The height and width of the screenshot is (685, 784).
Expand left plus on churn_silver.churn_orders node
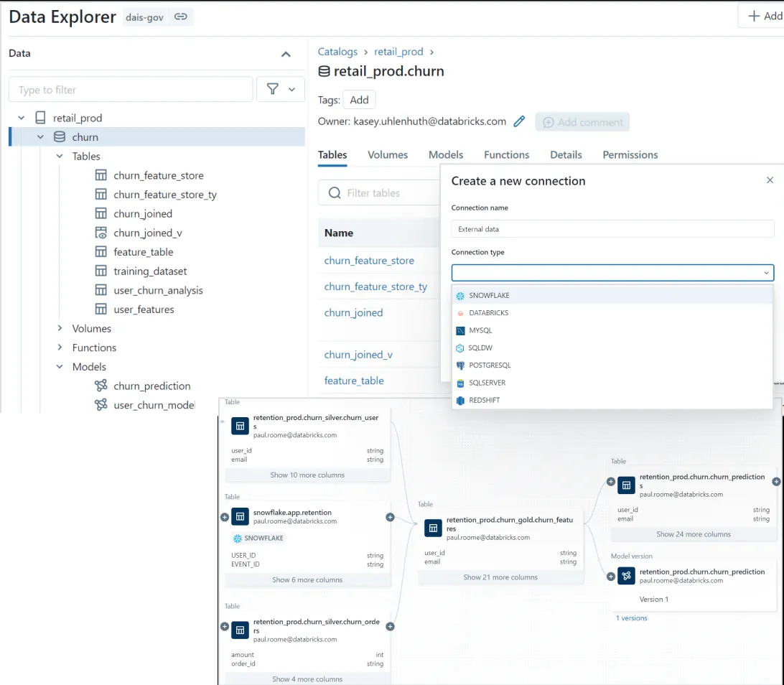(x=225, y=627)
